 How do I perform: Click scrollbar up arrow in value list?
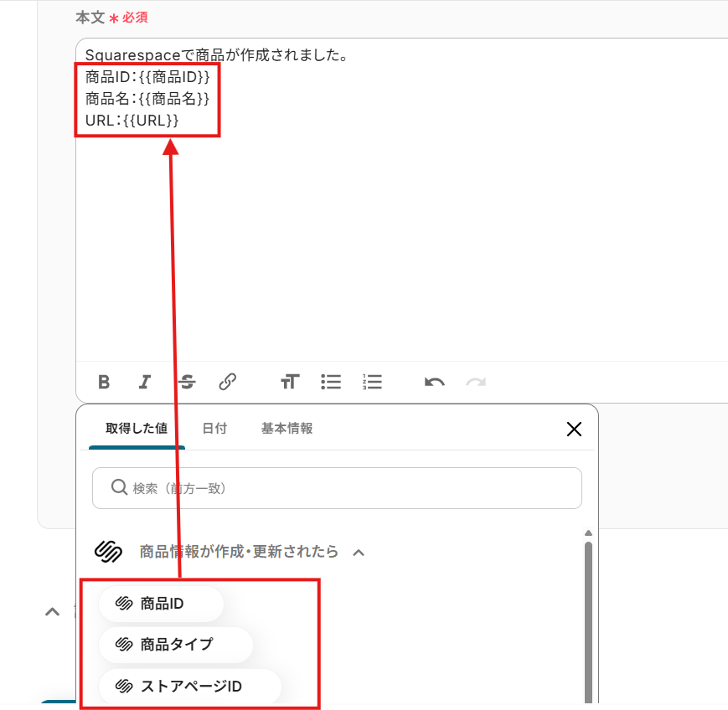(x=588, y=533)
